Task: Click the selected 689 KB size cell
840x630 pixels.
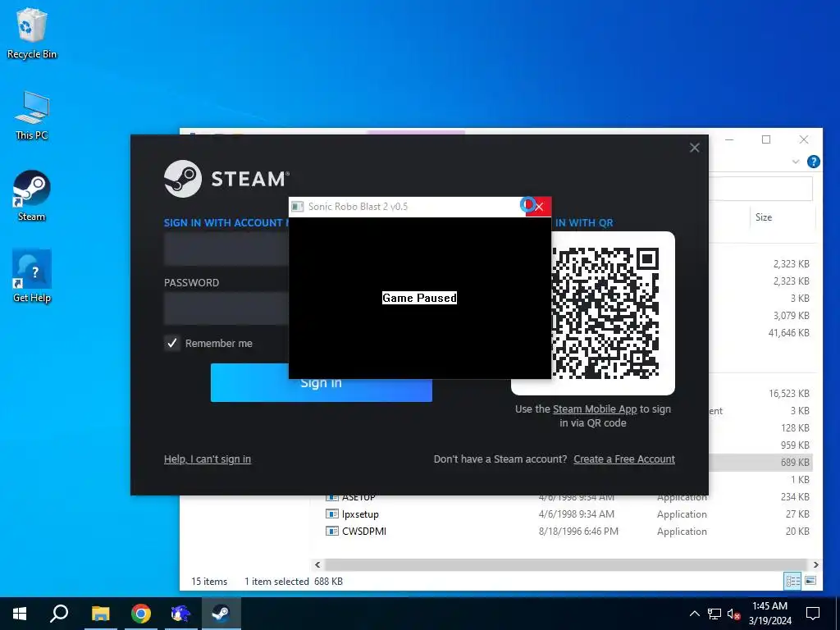Action: (x=794, y=463)
